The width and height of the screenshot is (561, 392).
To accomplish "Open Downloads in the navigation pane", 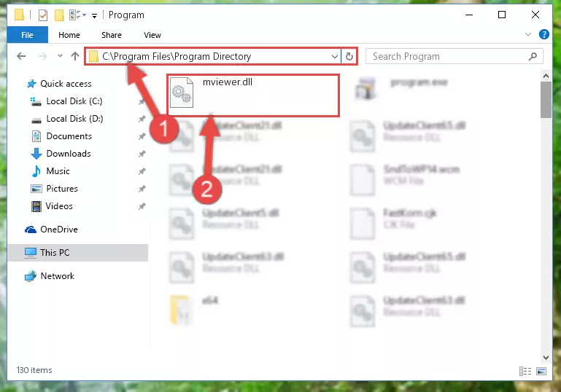I will pyautogui.click(x=69, y=154).
